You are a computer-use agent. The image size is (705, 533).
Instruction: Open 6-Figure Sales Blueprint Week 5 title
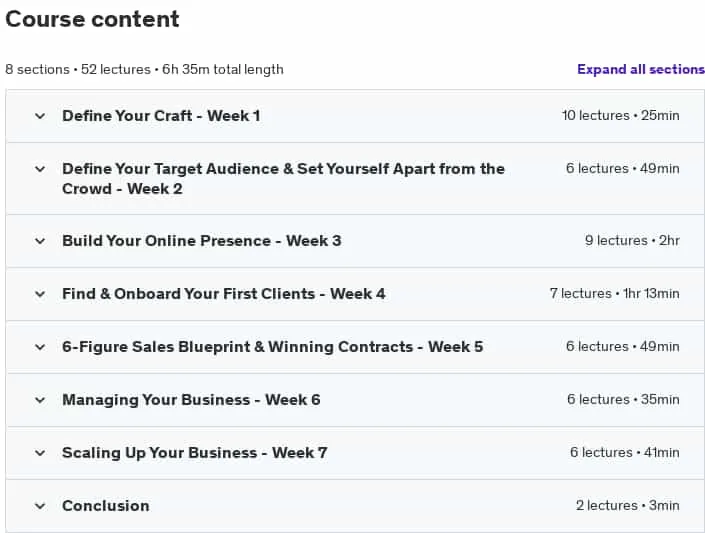[272, 347]
